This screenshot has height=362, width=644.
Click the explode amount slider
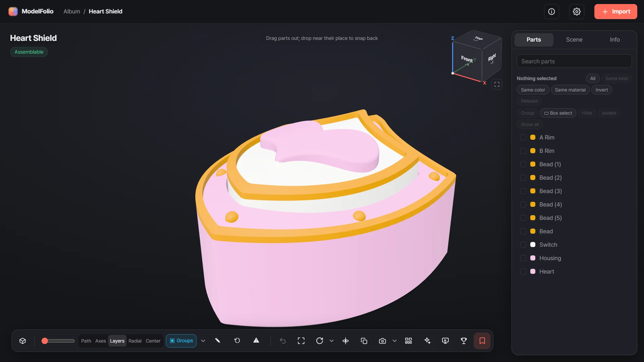pos(58,341)
